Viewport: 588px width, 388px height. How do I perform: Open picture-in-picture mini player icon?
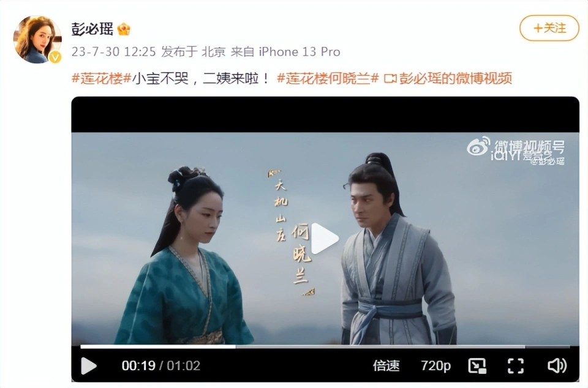(477, 366)
